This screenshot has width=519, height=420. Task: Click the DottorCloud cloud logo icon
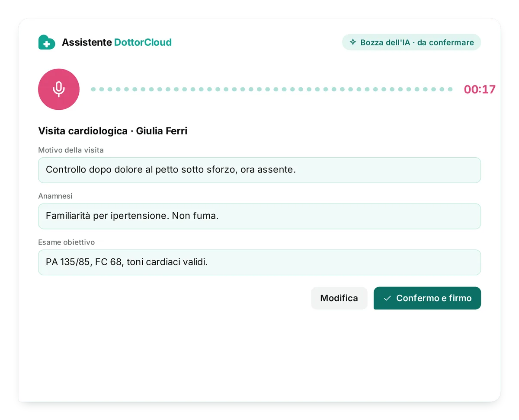pos(47,42)
